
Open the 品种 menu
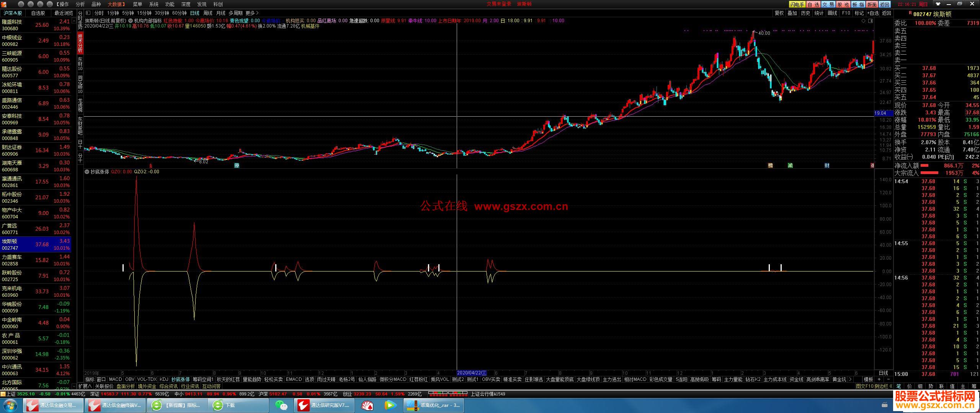point(96,4)
